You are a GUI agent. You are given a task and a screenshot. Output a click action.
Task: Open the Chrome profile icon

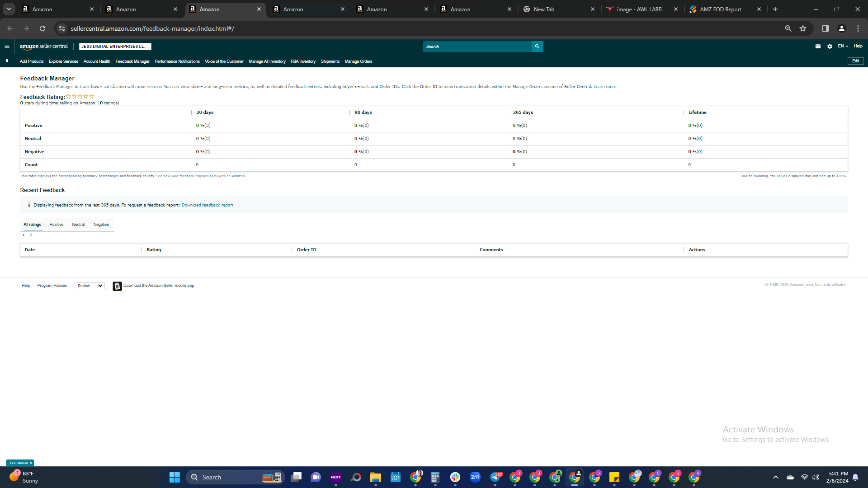tap(842, 28)
